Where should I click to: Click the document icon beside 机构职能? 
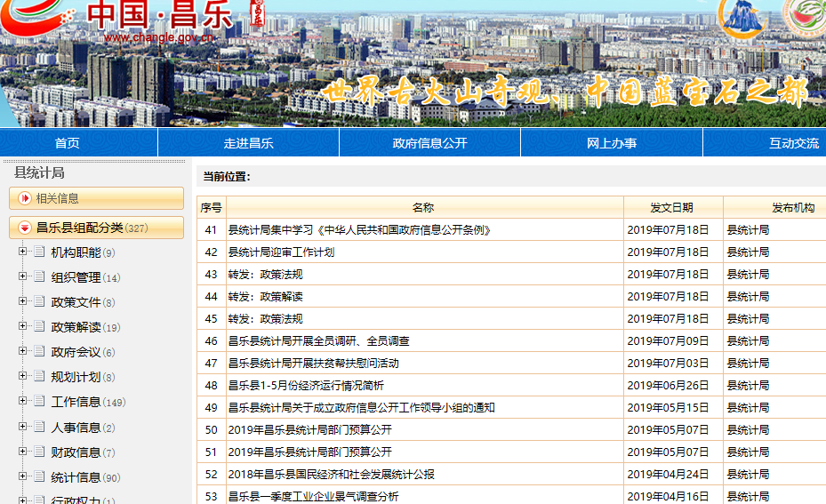click(39, 252)
